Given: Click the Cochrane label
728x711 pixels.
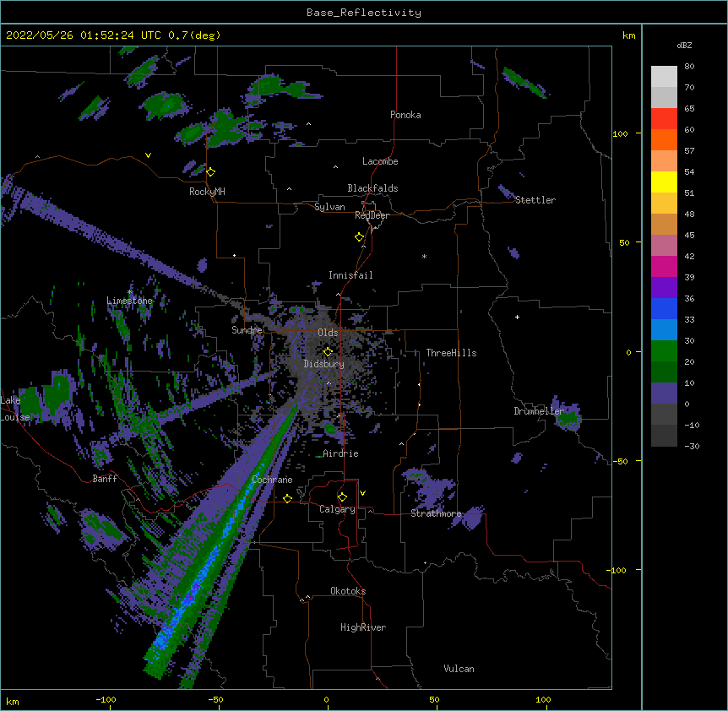Looking at the screenshot, I should 272,480.
